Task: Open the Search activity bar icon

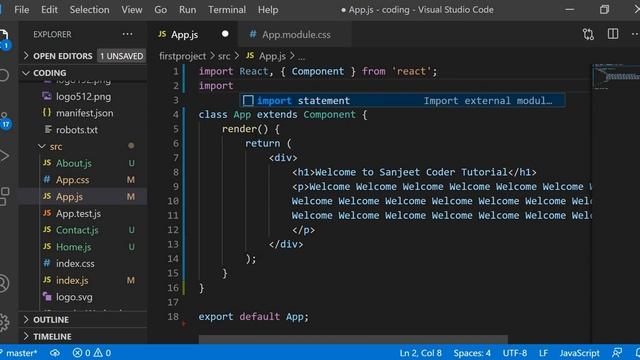Action: click(4, 76)
